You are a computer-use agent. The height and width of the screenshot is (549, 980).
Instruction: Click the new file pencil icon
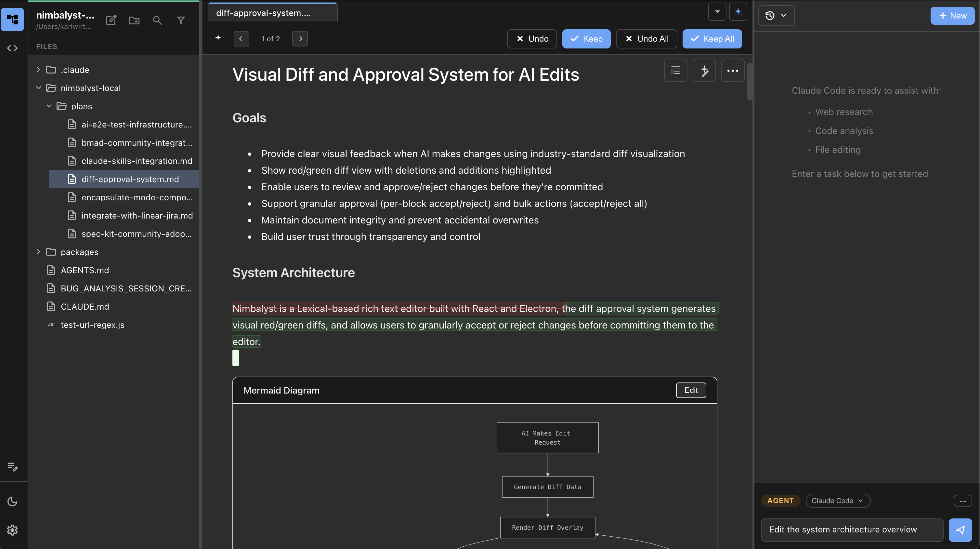[111, 20]
